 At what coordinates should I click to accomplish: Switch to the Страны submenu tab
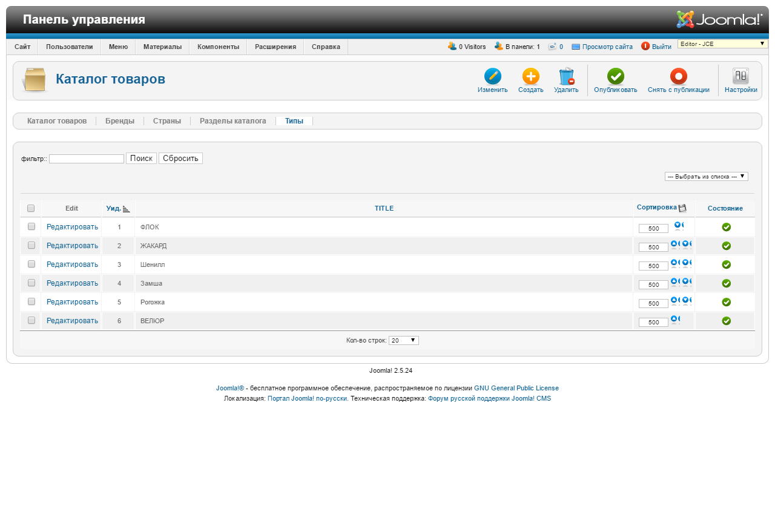pos(167,121)
